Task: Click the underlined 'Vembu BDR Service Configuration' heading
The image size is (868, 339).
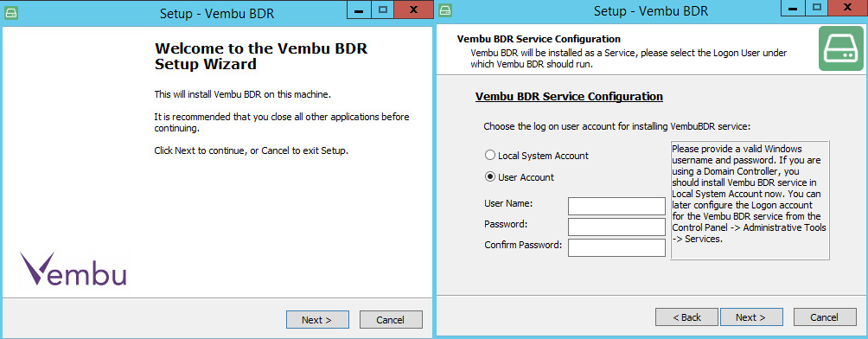Action: coord(569,96)
